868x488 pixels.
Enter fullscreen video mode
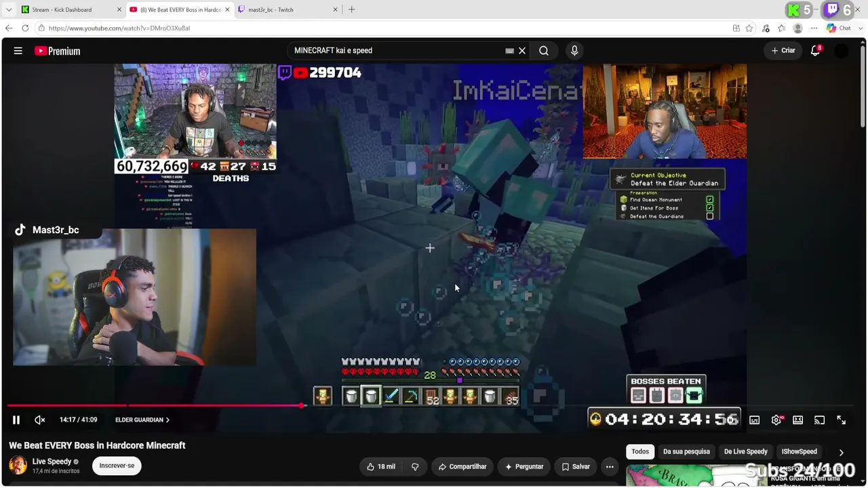coord(842,420)
